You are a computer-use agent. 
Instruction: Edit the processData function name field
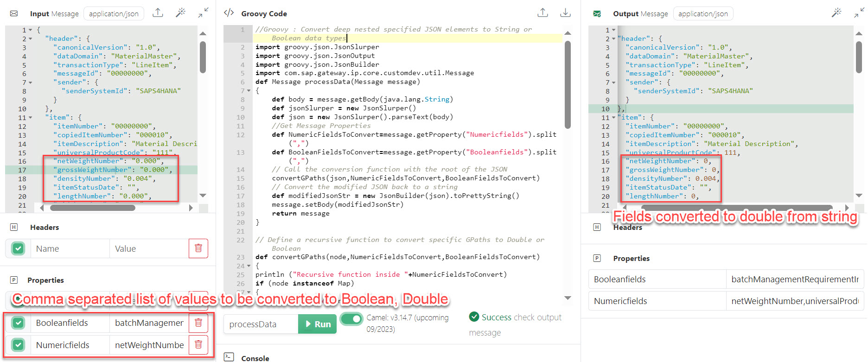coord(261,324)
